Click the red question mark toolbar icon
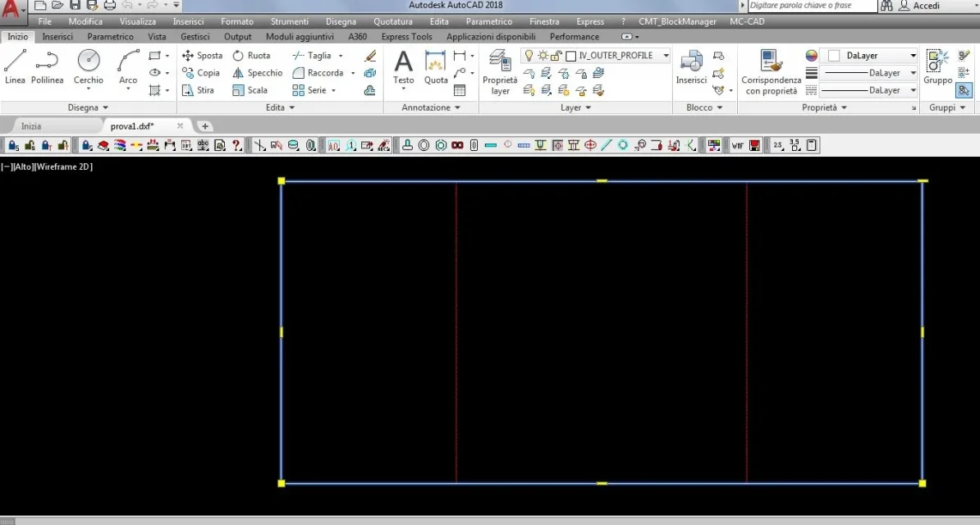Screen dimensions: 980x525 pyautogui.click(x=236, y=146)
